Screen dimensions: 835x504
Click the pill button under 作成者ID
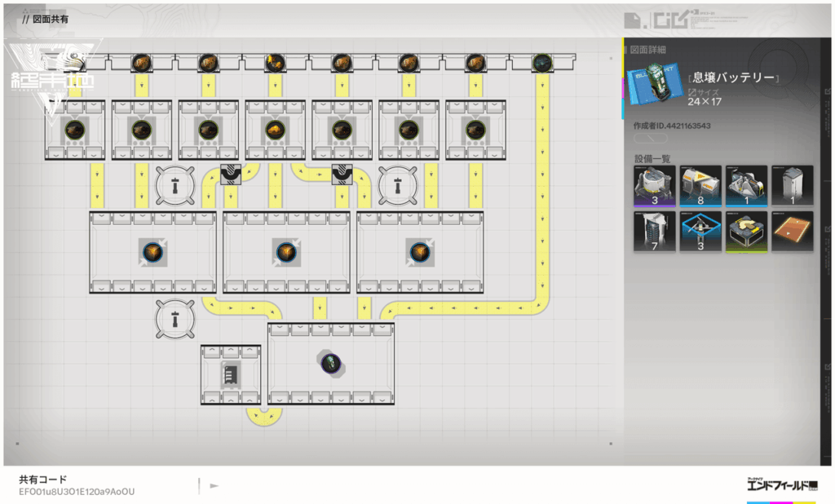[x=650, y=139]
